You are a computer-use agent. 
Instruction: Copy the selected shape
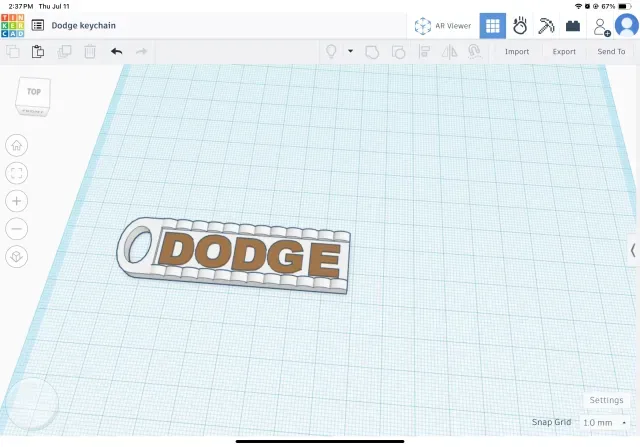13,51
